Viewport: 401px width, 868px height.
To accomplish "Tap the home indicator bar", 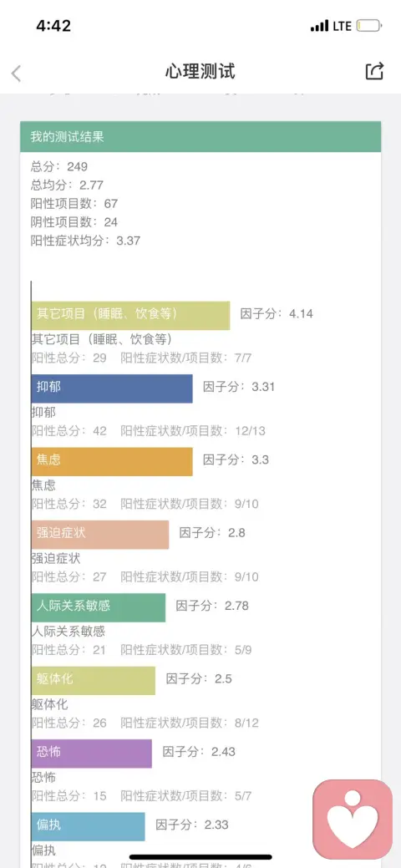I will point(200,857).
